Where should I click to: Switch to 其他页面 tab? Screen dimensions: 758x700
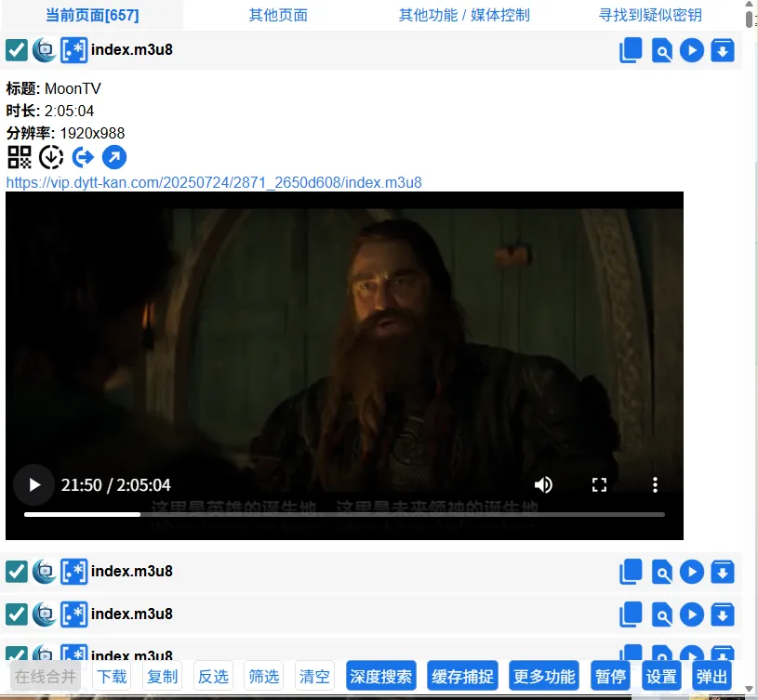278,15
